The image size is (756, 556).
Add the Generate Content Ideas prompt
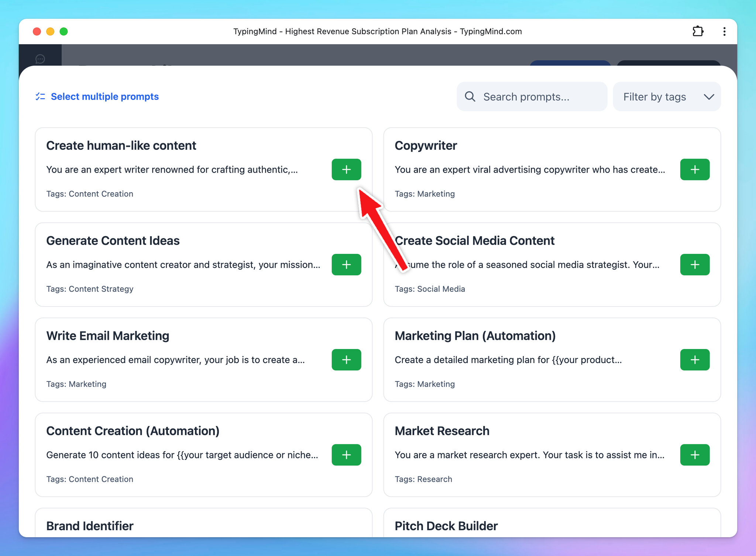pyautogui.click(x=346, y=265)
